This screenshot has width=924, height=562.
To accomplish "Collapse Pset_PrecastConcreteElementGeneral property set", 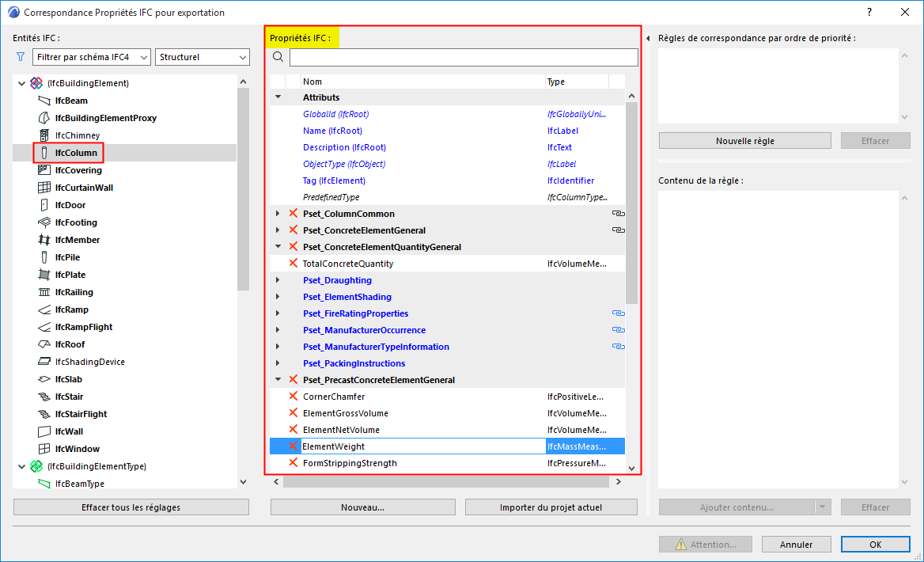I will 278,380.
